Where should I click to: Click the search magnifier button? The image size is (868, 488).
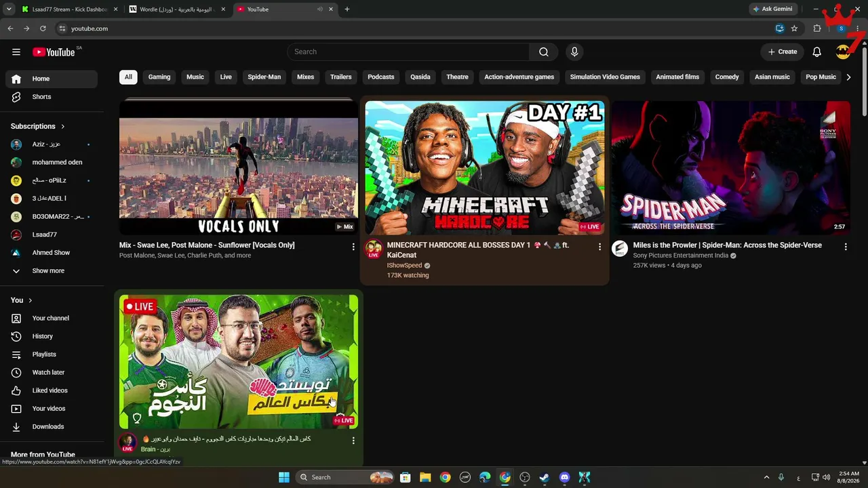tap(544, 52)
